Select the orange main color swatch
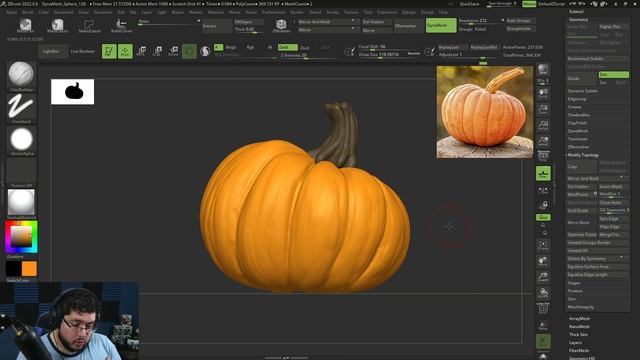This screenshot has height=360, width=640. click(x=29, y=269)
